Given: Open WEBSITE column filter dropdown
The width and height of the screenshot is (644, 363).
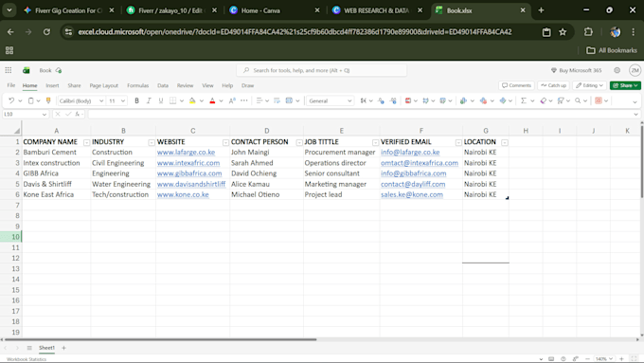Looking at the screenshot, I should 225,142.
